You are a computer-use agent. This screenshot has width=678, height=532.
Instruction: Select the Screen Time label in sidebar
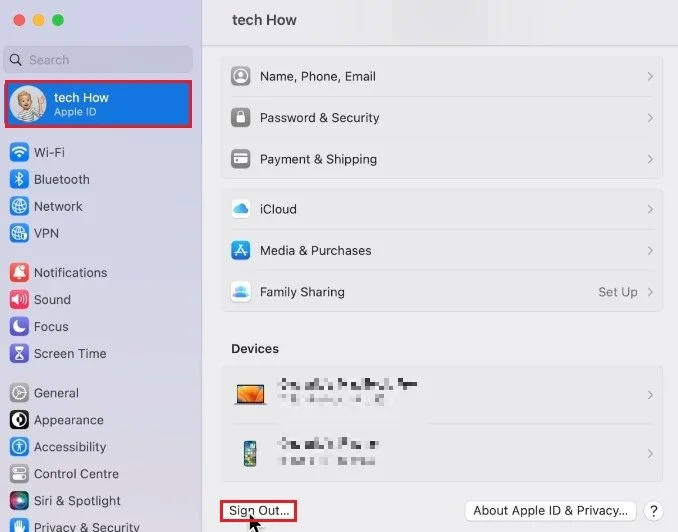coord(70,353)
